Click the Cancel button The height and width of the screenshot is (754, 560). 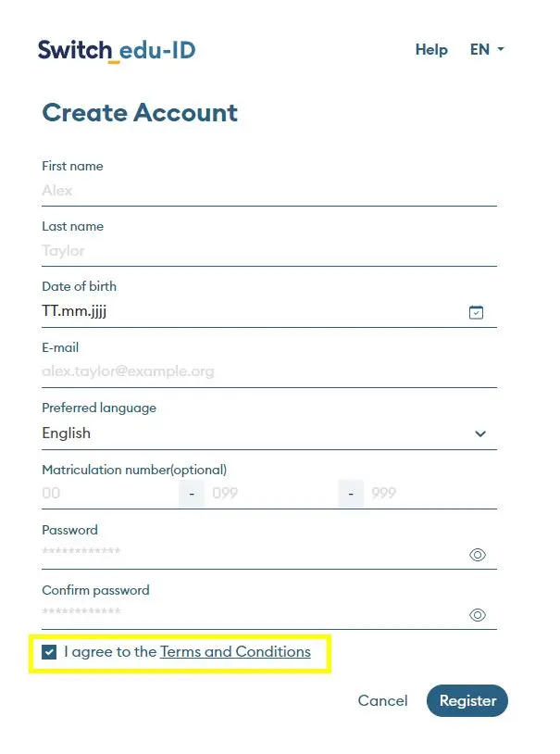pyautogui.click(x=382, y=701)
